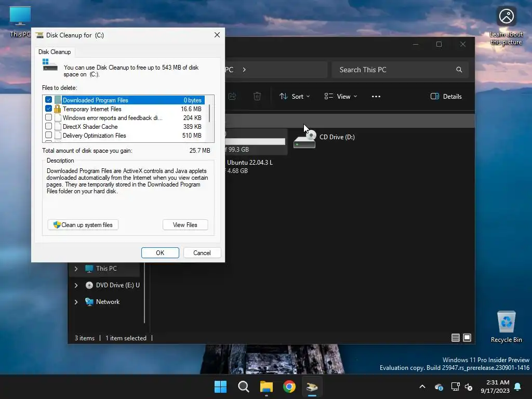Screen dimensions: 532x399
Task: Open File Explorer from taskbar
Action: click(x=267, y=387)
